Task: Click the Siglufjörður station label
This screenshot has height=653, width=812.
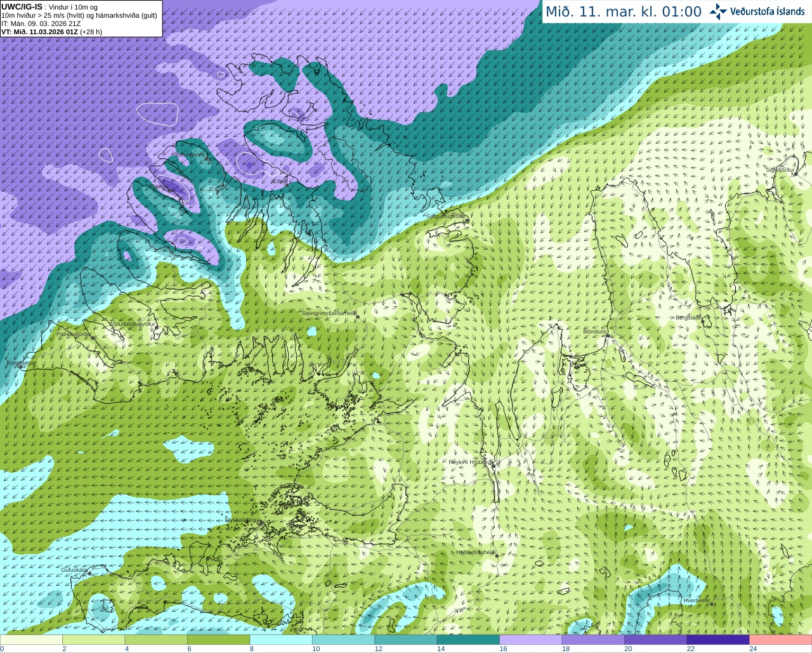Action: coord(780,170)
